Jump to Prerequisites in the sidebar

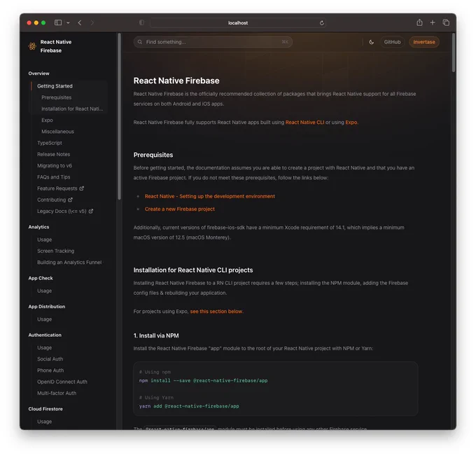point(57,97)
